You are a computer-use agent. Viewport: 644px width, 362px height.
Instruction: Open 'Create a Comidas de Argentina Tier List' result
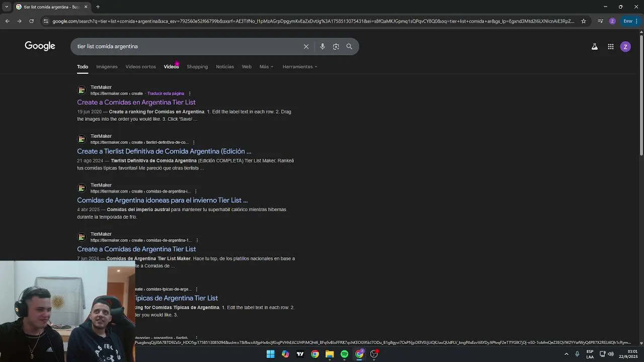click(x=136, y=249)
